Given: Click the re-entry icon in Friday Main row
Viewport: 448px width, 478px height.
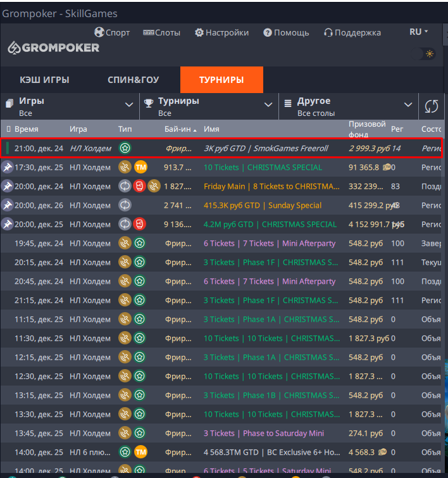Looking at the screenshot, I should coord(125,186).
